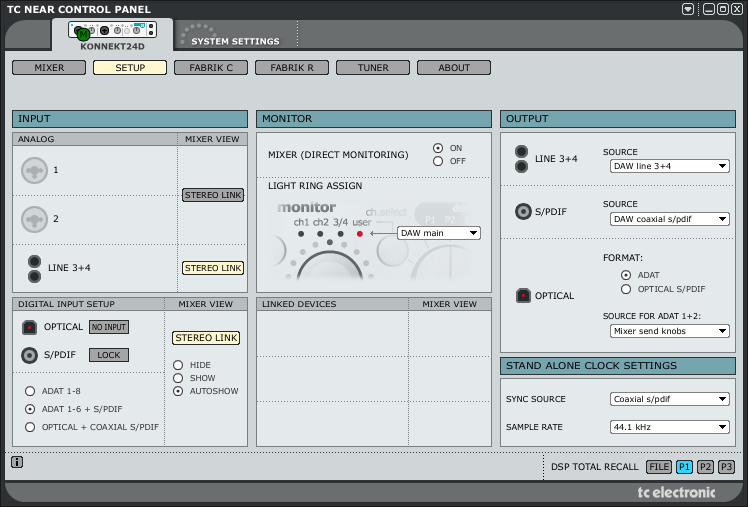Click the digital input S/PDIF coaxial icon
748x507 pixels.
coord(29,355)
